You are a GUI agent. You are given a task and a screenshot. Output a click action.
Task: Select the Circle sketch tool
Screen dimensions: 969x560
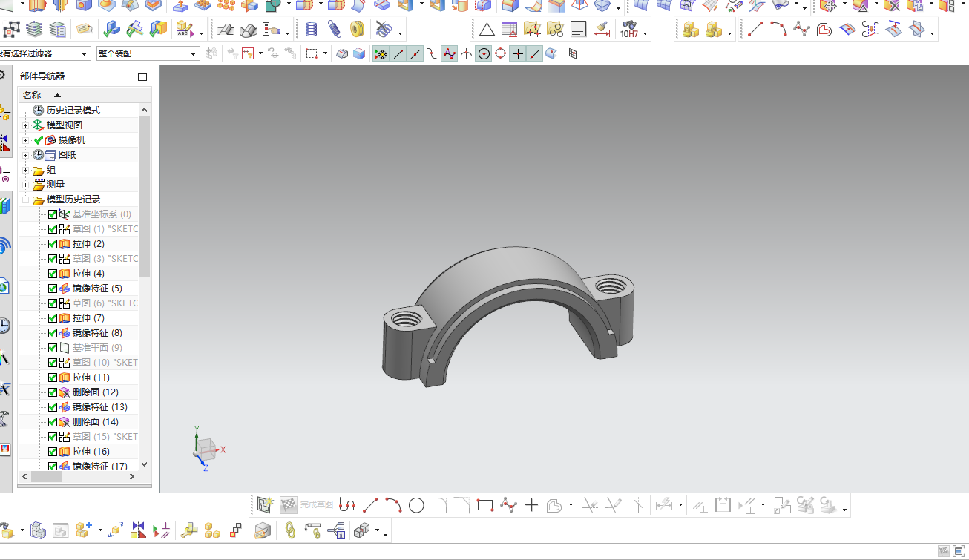click(x=416, y=506)
